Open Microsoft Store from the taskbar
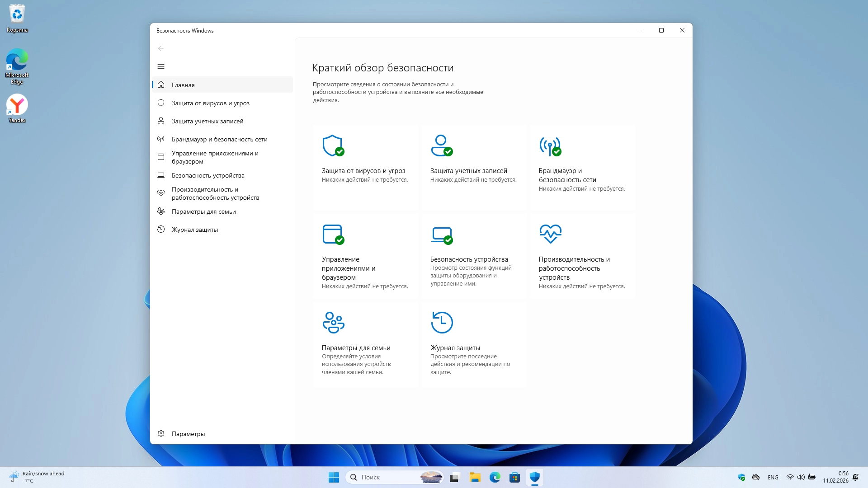The height and width of the screenshot is (488, 868). 514,477
